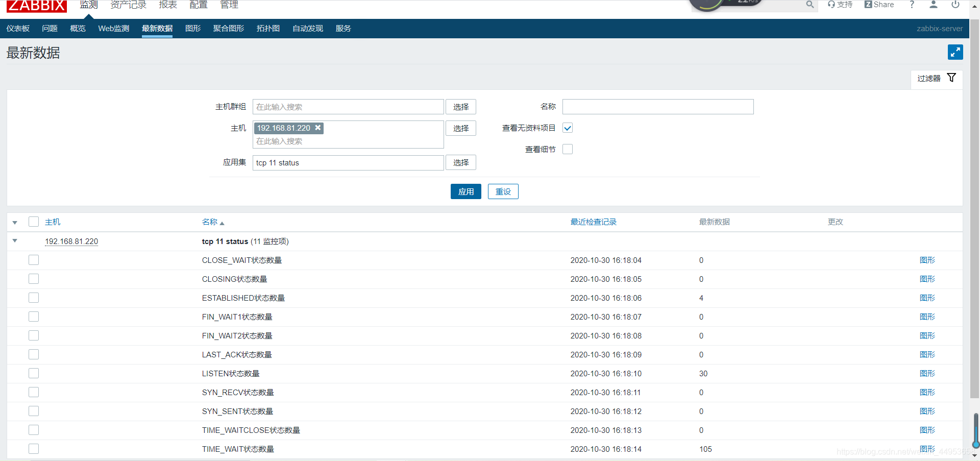Open 图形 link for LISTEN状态数量
The height and width of the screenshot is (461, 980).
927,373
